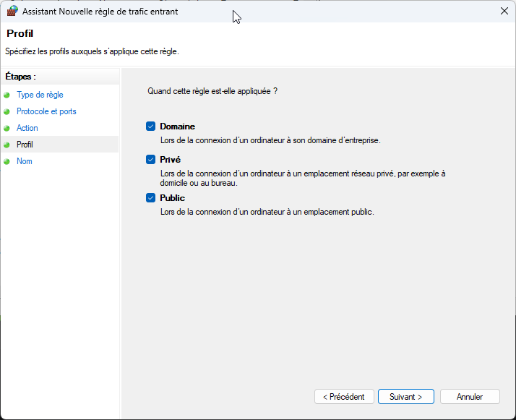Navigate to the Nom step

[25, 161]
